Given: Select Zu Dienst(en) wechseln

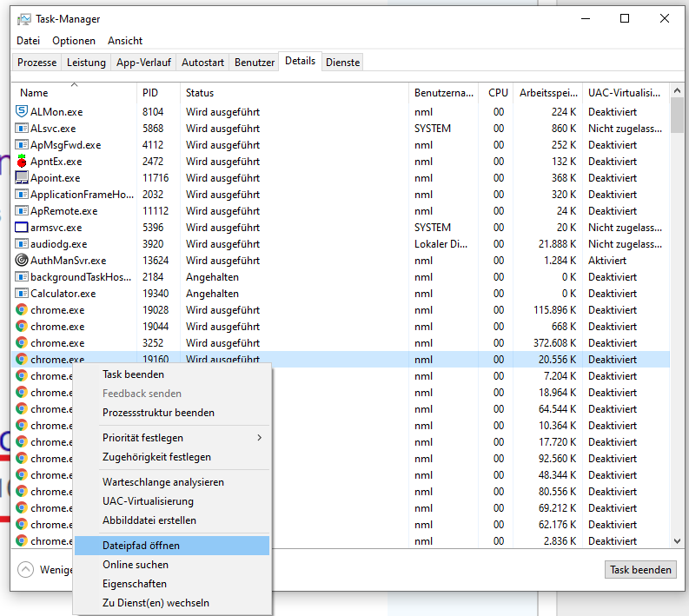Looking at the screenshot, I should coord(172,603).
